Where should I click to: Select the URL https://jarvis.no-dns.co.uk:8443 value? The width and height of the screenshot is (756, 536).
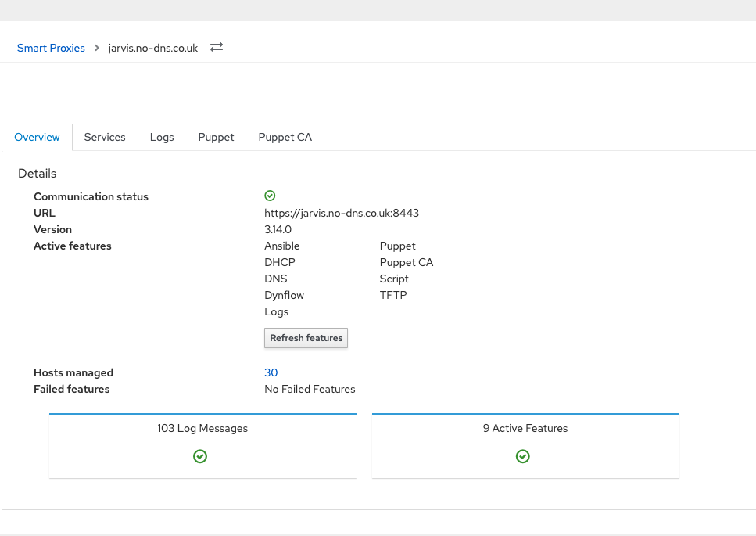(342, 213)
